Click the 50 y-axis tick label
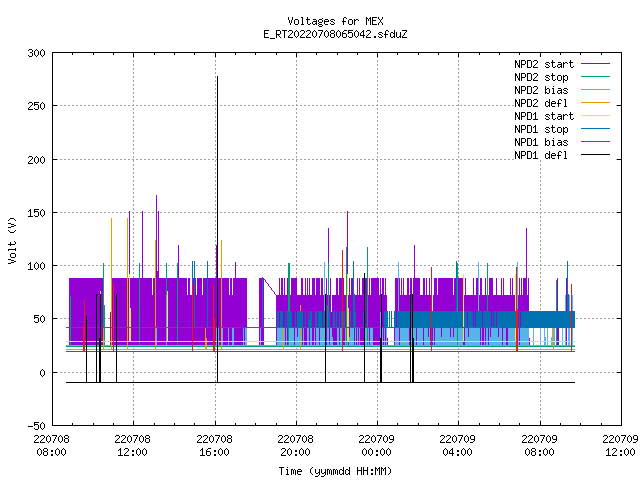Image resolution: width=640 pixels, height=480 pixels. point(39,319)
